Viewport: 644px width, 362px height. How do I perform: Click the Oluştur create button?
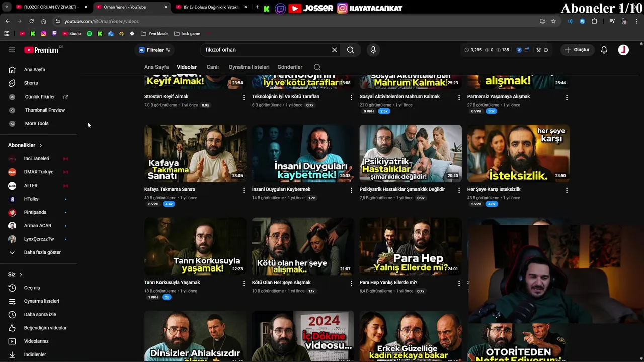coord(577,50)
